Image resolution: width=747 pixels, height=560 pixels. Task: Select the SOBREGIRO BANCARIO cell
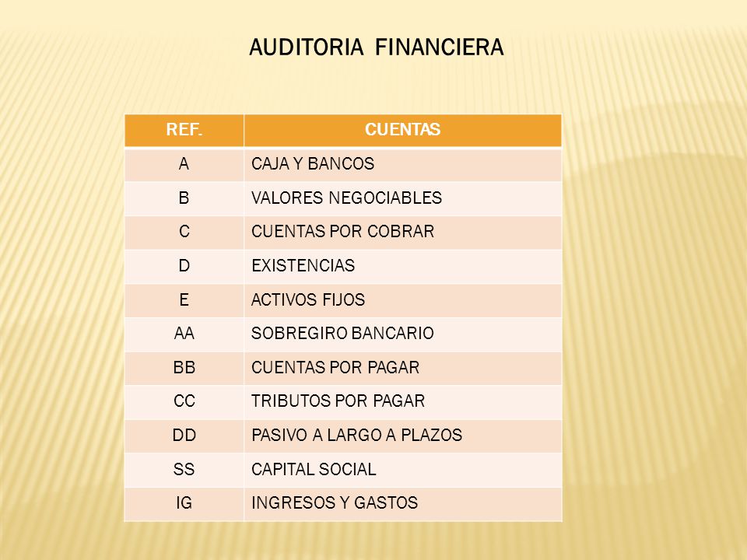[x=402, y=334]
